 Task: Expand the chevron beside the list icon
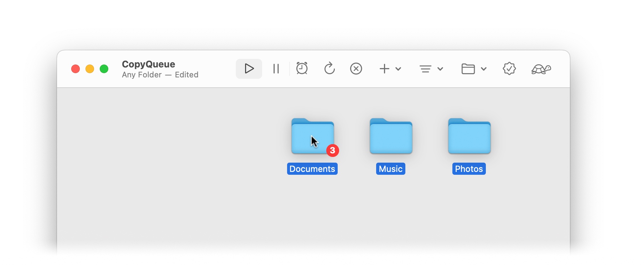point(440,69)
